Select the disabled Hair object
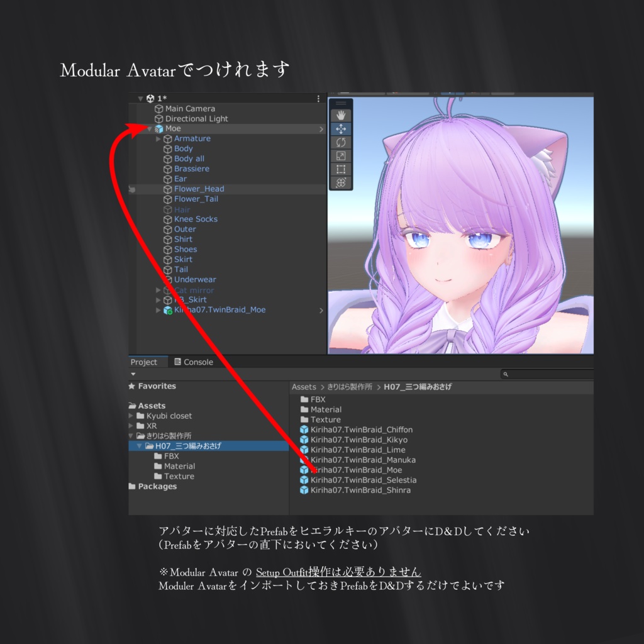The height and width of the screenshot is (644, 644). click(182, 209)
